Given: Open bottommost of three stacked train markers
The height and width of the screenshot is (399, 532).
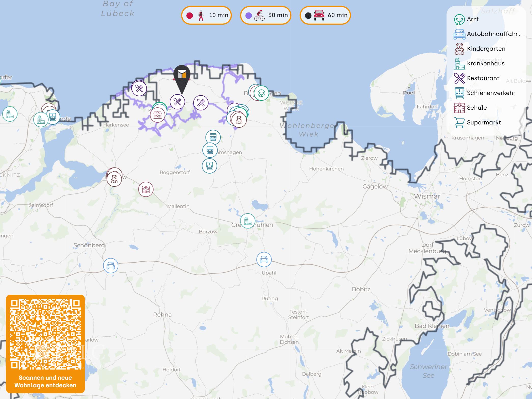Looking at the screenshot, I should tap(210, 166).
